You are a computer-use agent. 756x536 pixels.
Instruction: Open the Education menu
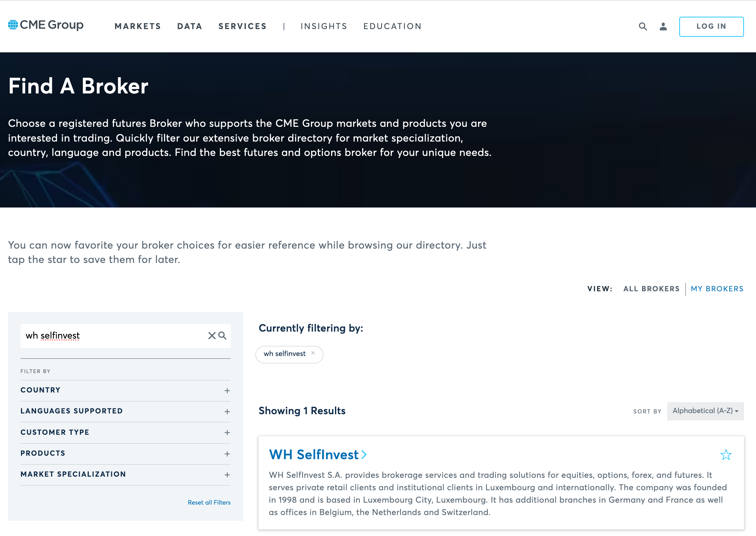point(392,26)
